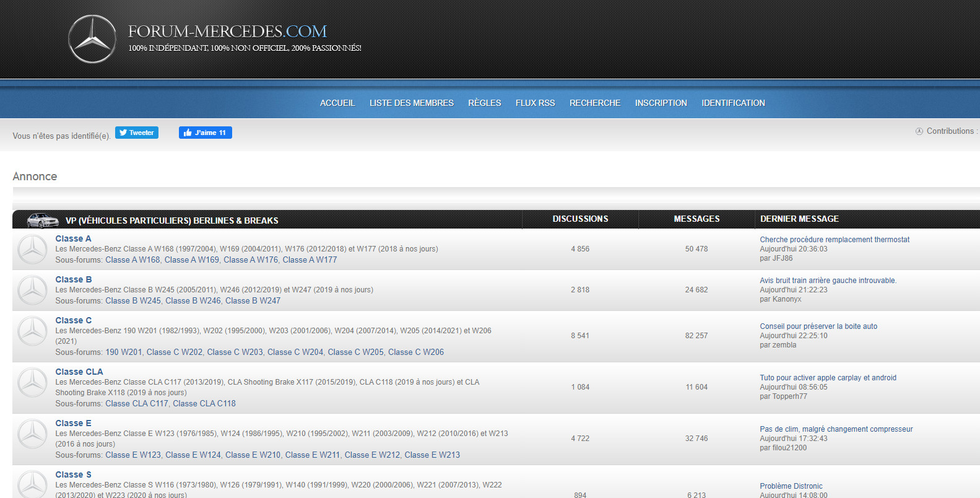Click the car icon in the VP category header

[43, 220]
